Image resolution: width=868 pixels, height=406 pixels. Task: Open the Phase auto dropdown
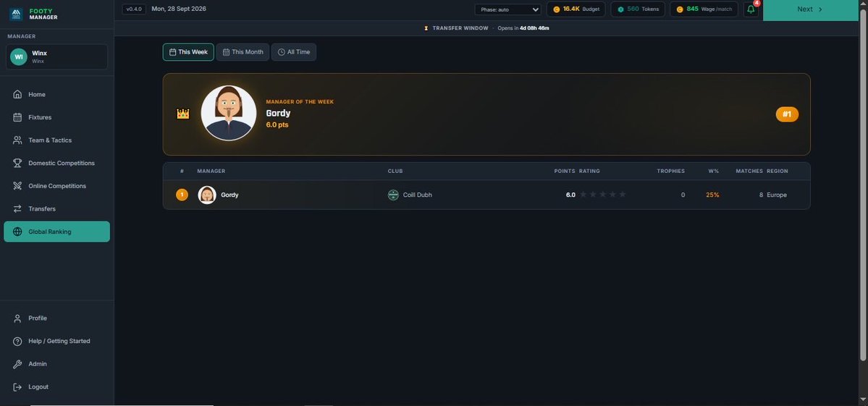point(507,9)
